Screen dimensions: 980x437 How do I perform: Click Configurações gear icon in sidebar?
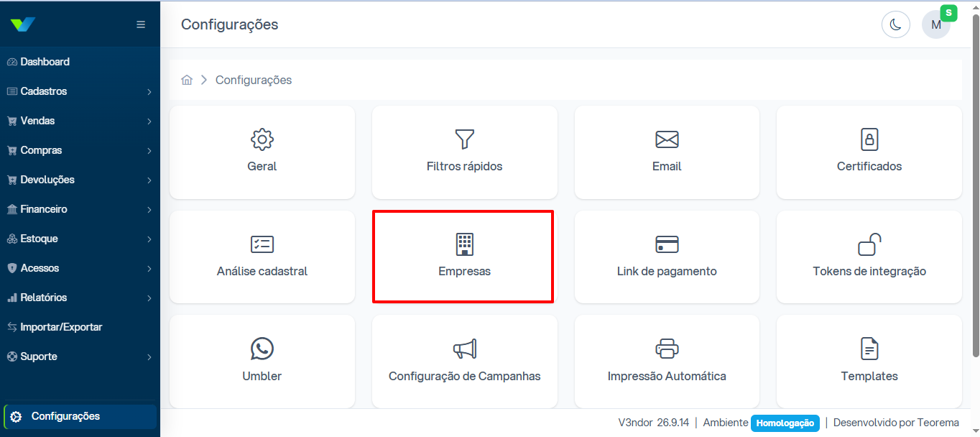tap(16, 416)
